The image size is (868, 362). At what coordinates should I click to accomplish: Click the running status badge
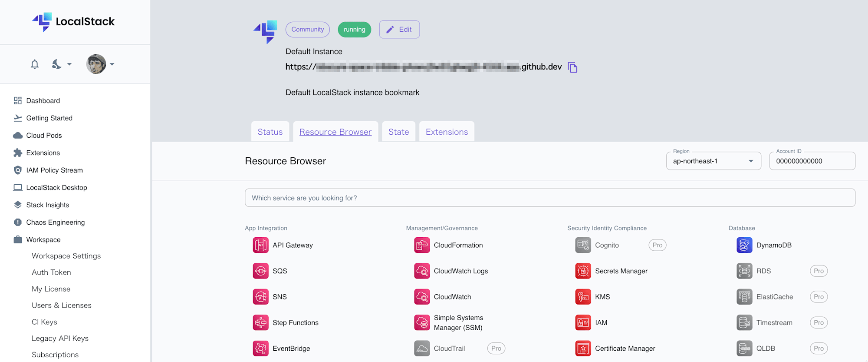(x=355, y=30)
